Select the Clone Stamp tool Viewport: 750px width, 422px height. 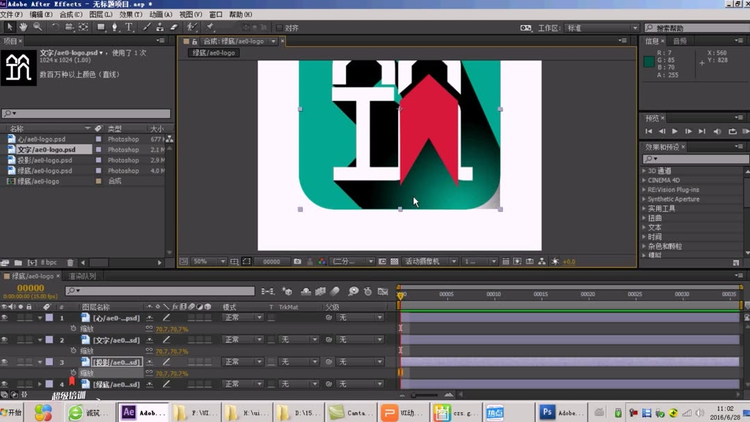pos(160,27)
